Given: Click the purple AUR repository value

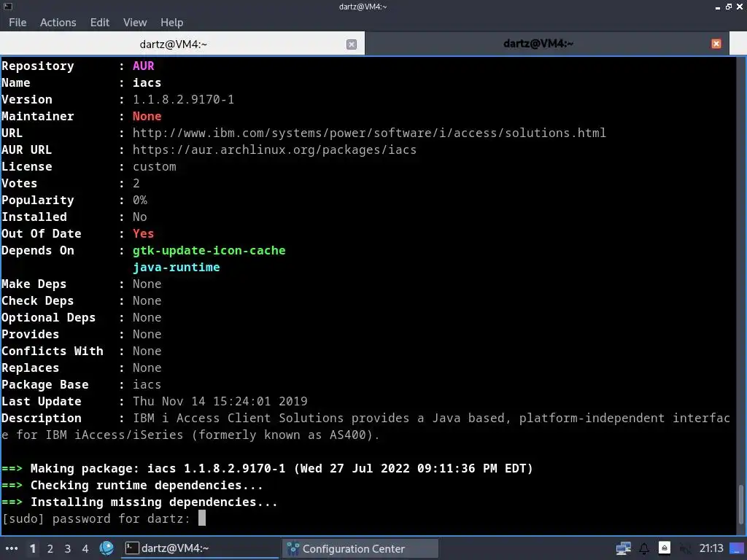Looking at the screenshot, I should [x=144, y=66].
